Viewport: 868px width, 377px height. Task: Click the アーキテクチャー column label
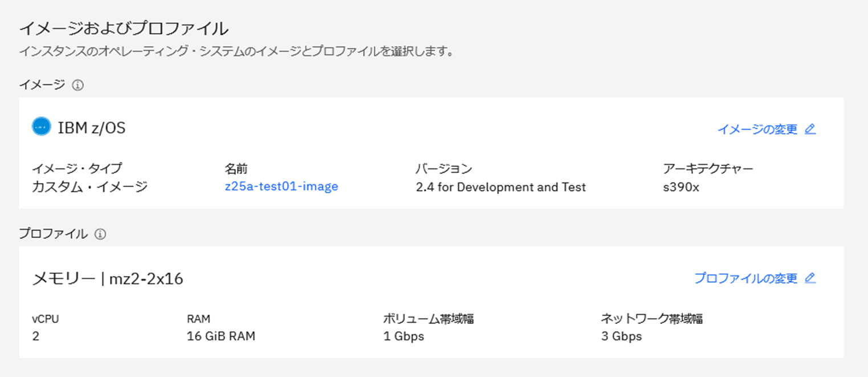point(708,169)
